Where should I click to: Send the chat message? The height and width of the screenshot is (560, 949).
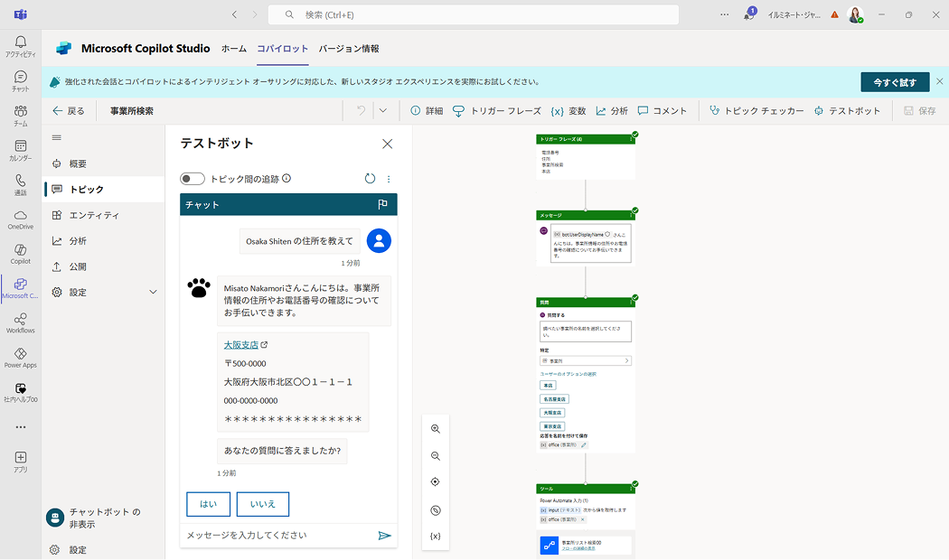[x=384, y=536]
